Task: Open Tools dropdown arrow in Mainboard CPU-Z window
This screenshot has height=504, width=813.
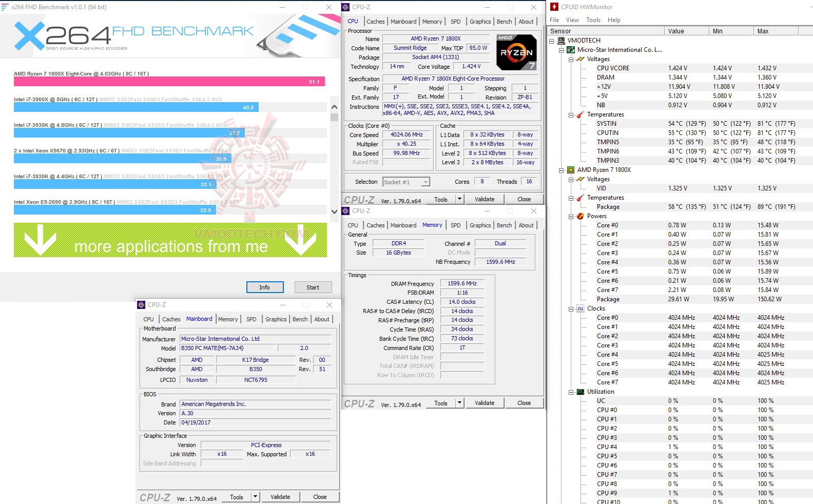Action: [x=255, y=497]
